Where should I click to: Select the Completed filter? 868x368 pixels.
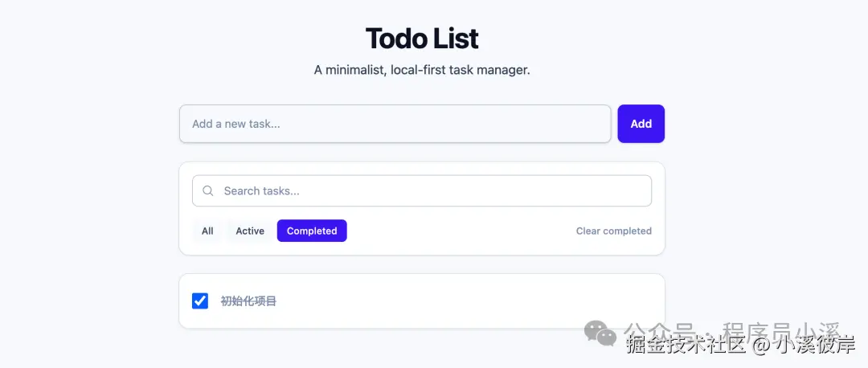[312, 231]
